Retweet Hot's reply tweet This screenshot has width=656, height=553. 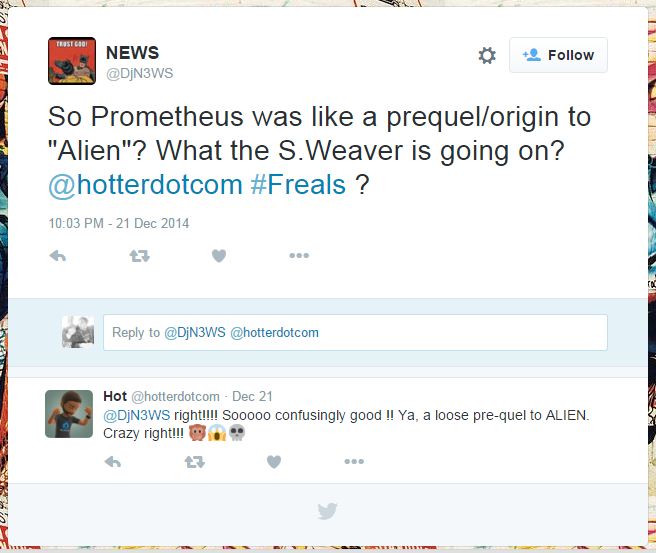click(x=195, y=462)
